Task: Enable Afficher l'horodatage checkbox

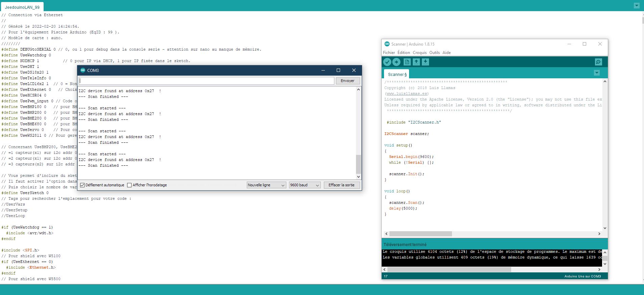Action: point(129,185)
